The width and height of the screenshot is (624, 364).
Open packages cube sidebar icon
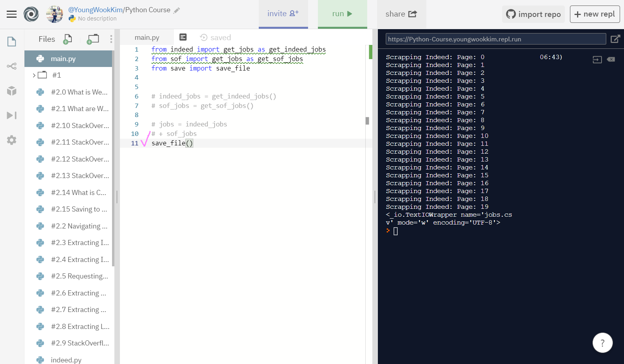(12, 91)
